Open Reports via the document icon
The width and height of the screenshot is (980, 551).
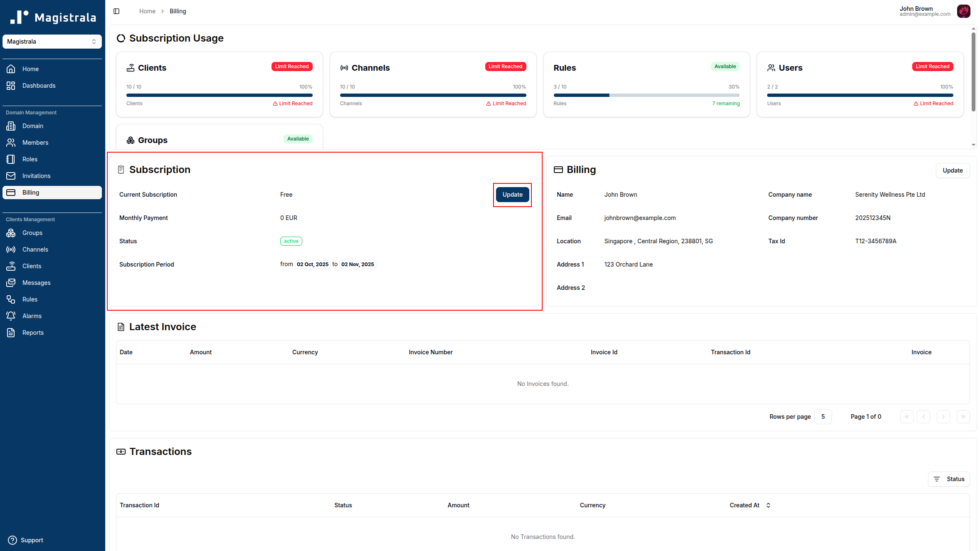click(11, 332)
